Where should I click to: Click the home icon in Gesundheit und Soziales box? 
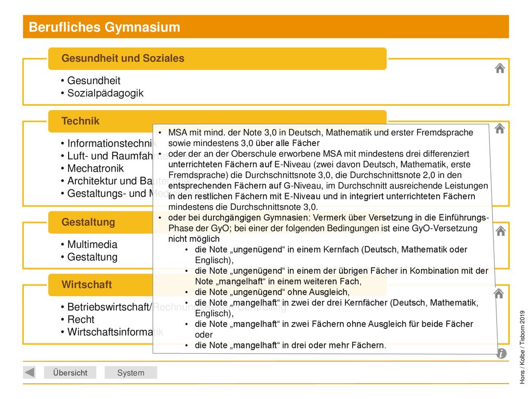499,68
